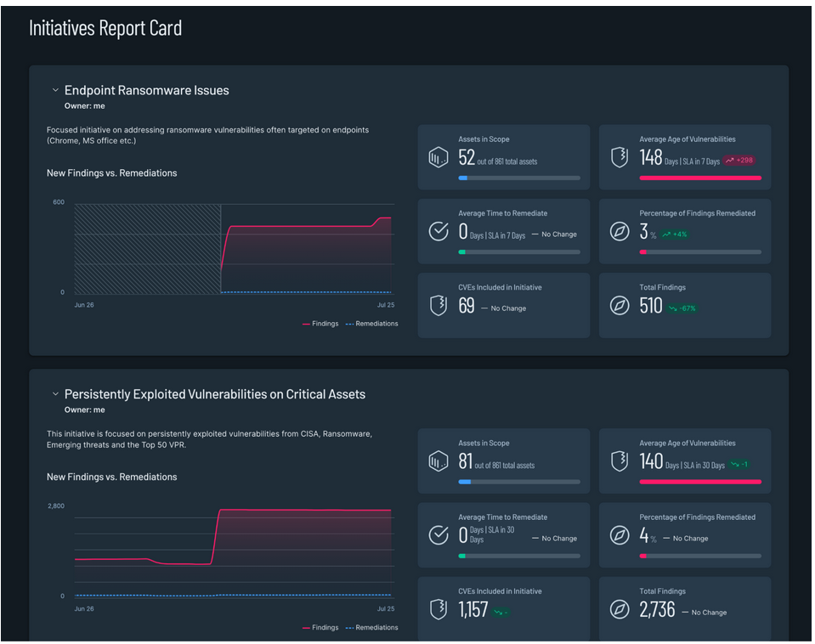Click shield icon beside 148 days average age
This screenshot has height=644, width=815.
pos(619,157)
